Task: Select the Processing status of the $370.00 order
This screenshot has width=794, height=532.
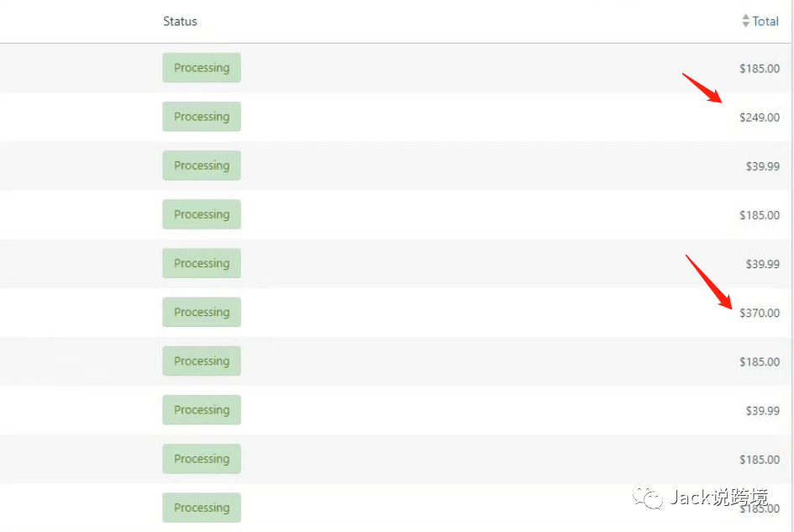Action: (202, 312)
